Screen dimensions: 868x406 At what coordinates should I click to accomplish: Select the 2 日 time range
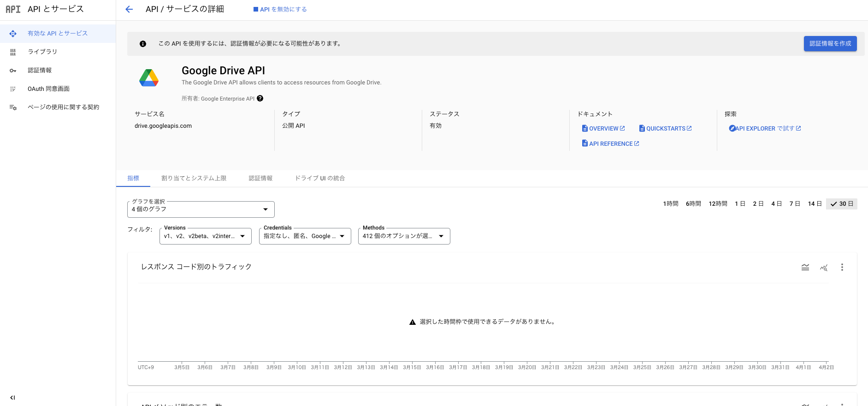point(758,203)
